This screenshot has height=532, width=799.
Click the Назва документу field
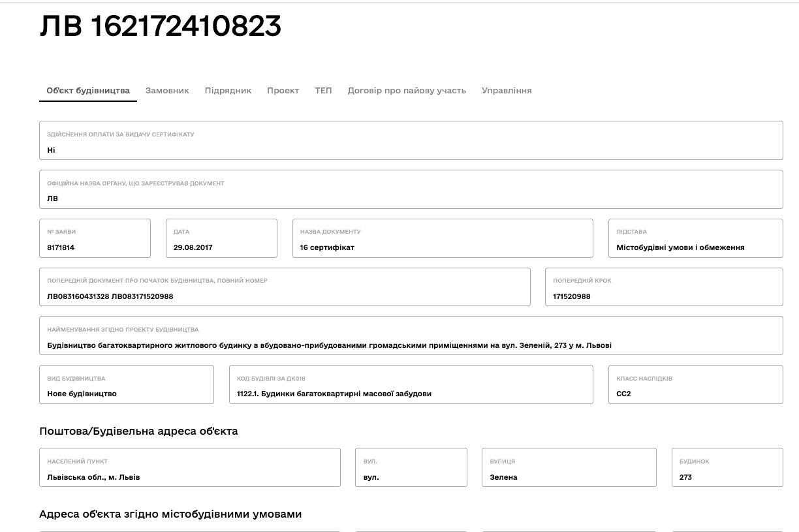(443, 238)
